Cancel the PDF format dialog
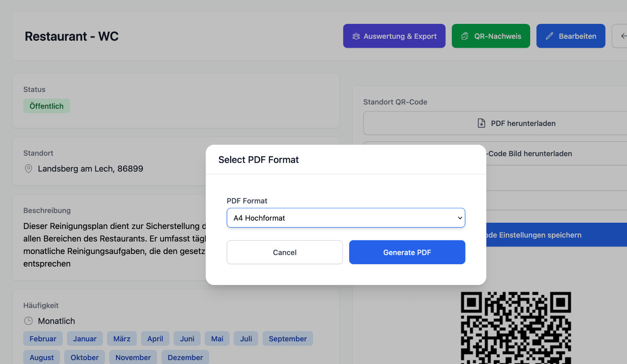The height and width of the screenshot is (364, 627). point(285,252)
